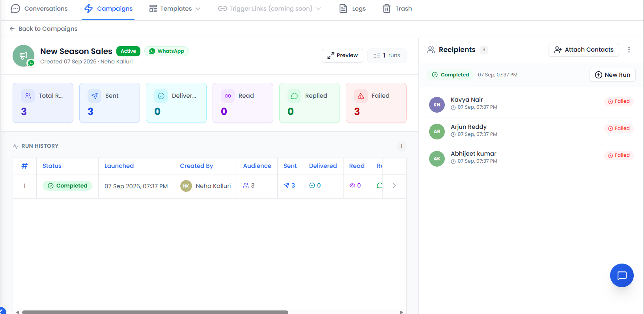The image size is (644, 314).
Task: Open the campaign Preview button
Action: tap(342, 56)
